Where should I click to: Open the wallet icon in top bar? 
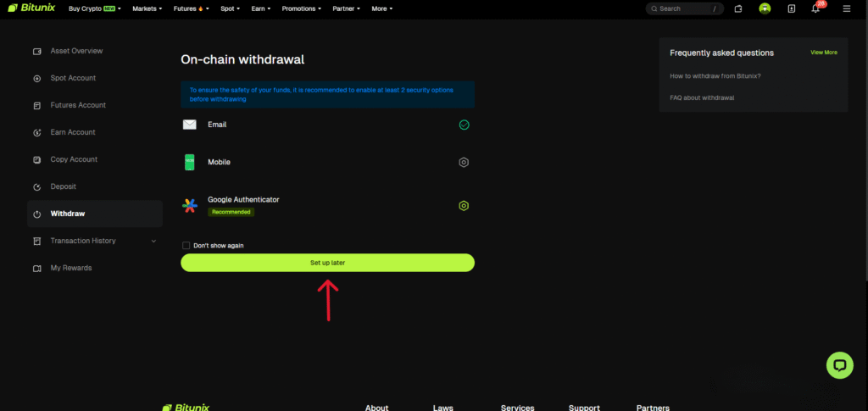pos(738,8)
